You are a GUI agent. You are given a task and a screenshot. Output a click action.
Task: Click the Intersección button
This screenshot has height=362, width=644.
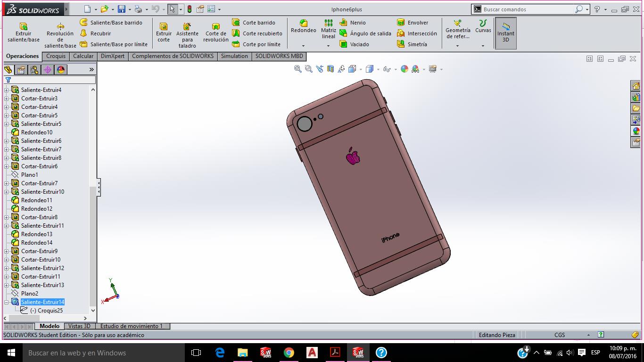pos(417,33)
